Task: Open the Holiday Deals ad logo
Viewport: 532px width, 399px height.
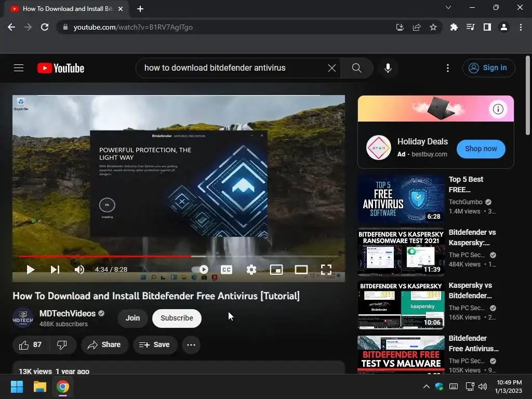Action: (379, 148)
